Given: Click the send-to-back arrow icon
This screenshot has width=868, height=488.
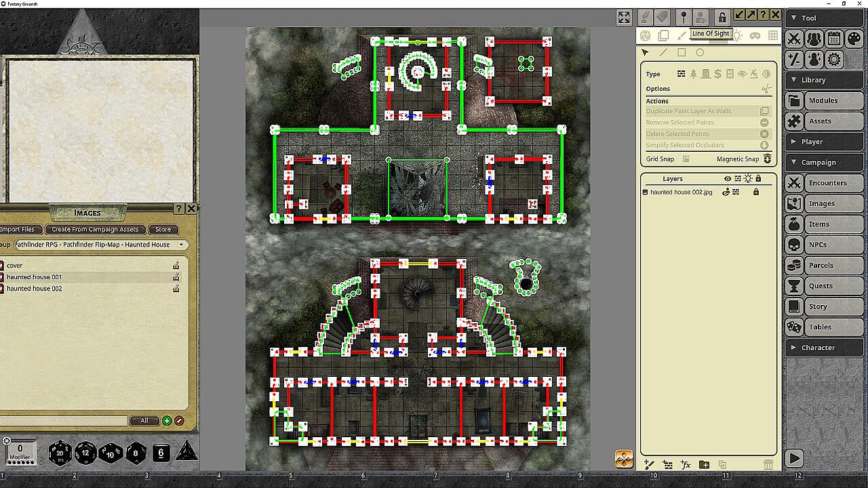Looking at the screenshot, I should [x=739, y=15].
